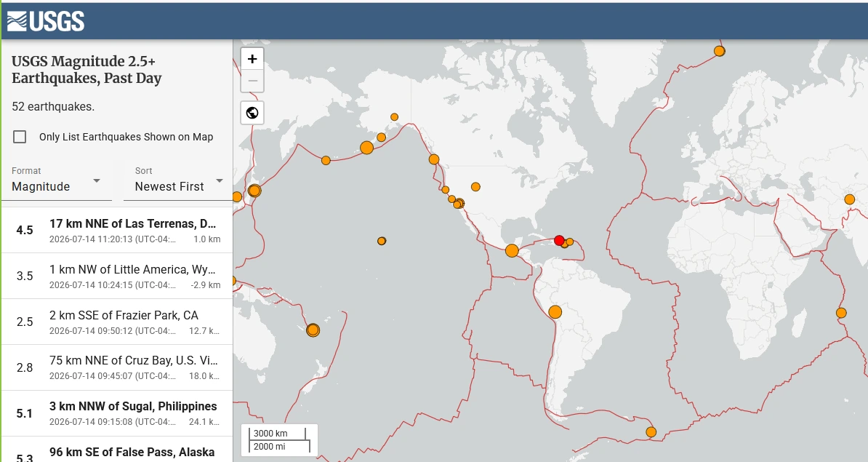This screenshot has height=462, width=868.
Task: Click the orange marker in western South America
Action: 555,312
